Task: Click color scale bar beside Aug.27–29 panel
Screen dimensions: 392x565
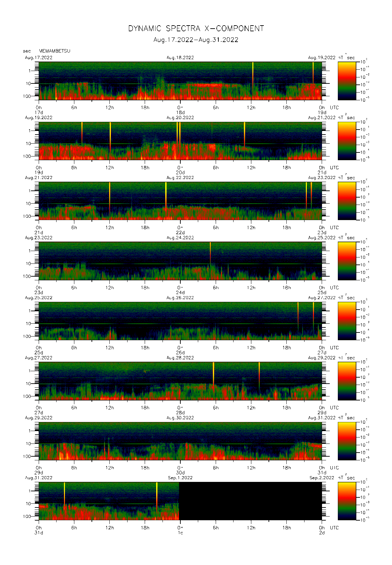Action: pos(347,381)
